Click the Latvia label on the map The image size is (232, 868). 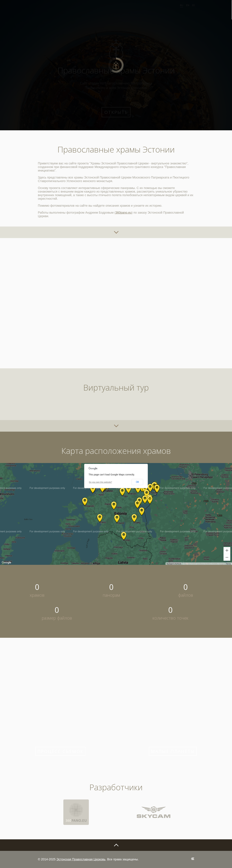coord(123,562)
